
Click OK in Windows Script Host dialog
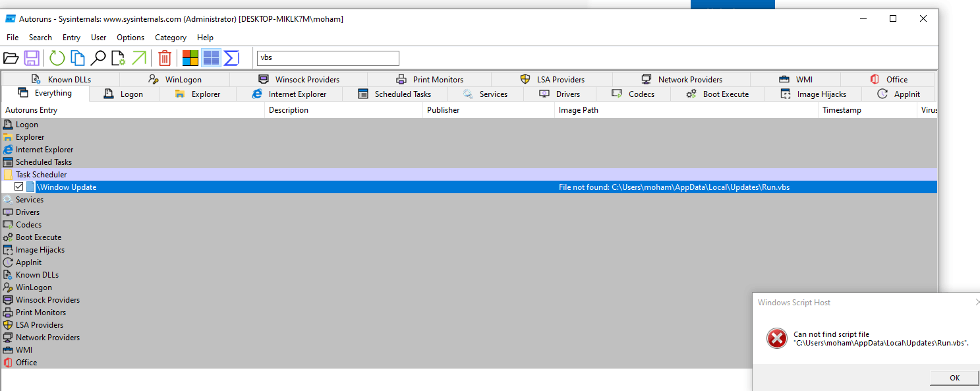pos(954,378)
